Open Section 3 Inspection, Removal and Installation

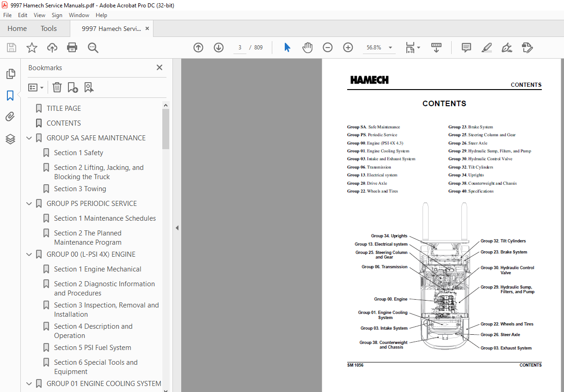106,310
